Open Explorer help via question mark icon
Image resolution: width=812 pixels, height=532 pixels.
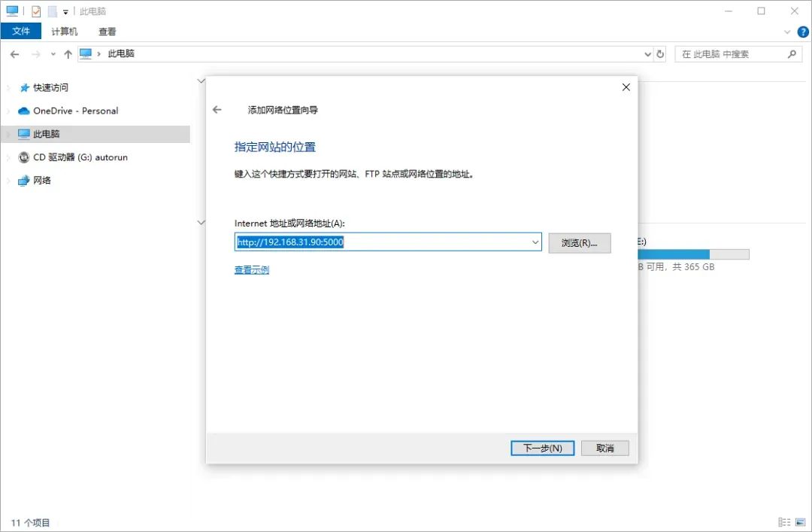pyautogui.click(x=803, y=32)
